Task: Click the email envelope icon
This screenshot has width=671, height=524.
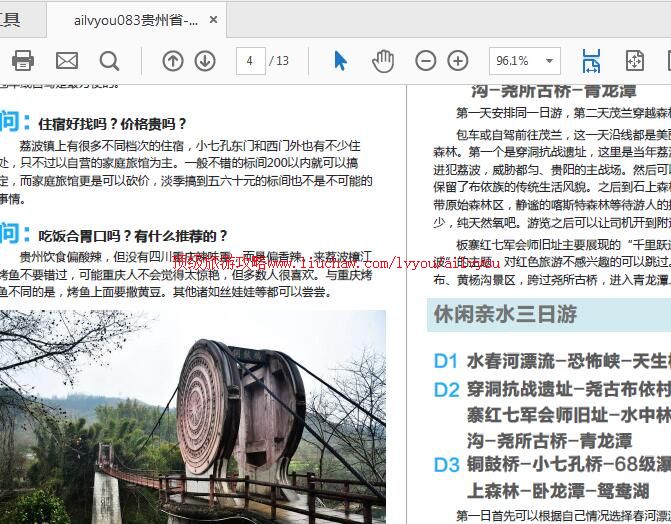Action: pos(66,61)
